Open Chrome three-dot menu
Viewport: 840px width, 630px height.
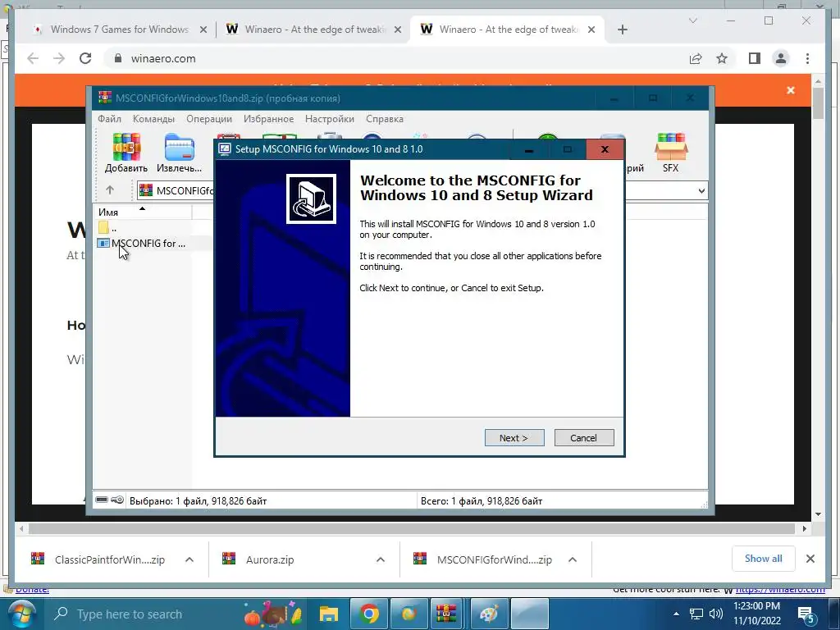click(808, 58)
